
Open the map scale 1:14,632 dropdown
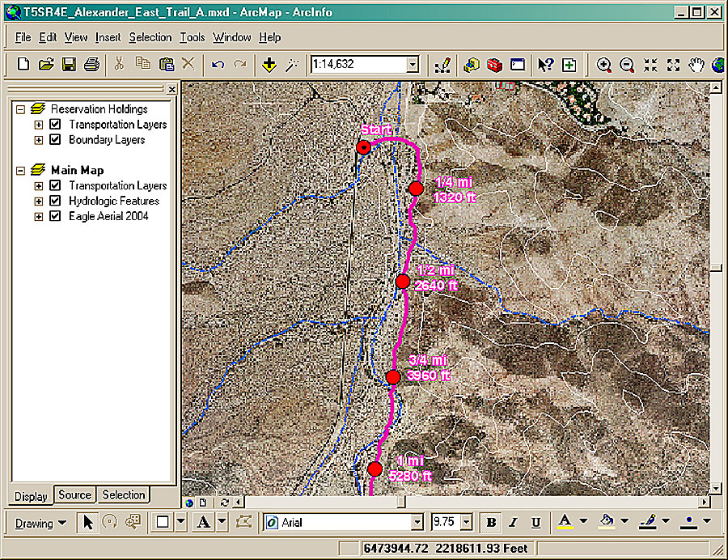(413, 65)
